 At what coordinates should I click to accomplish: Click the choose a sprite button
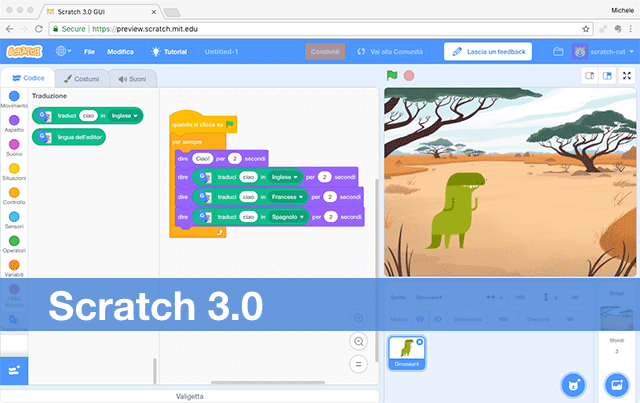tap(573, 385)
